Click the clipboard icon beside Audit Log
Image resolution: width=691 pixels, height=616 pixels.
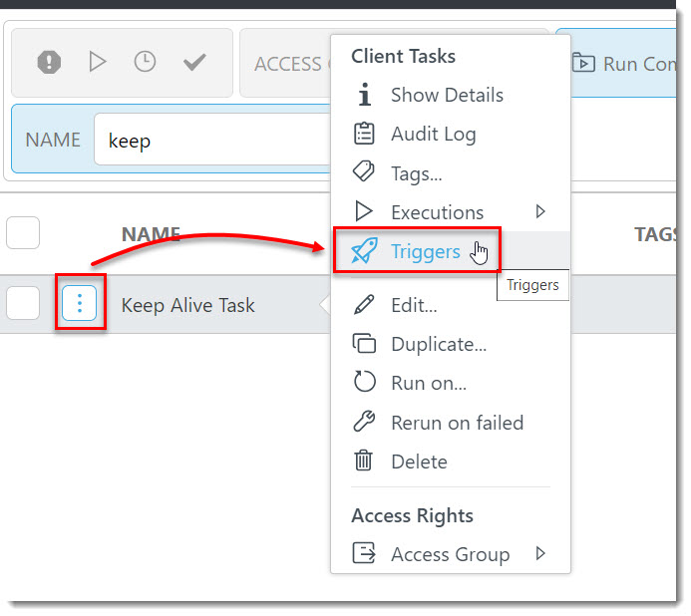364,134
